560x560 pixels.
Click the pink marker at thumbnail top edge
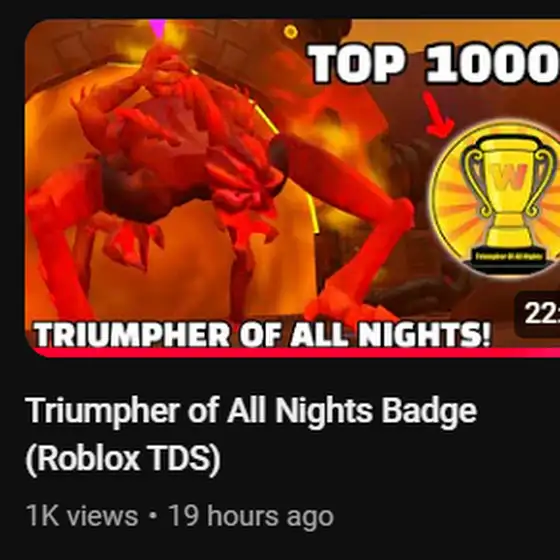(157, 27)
